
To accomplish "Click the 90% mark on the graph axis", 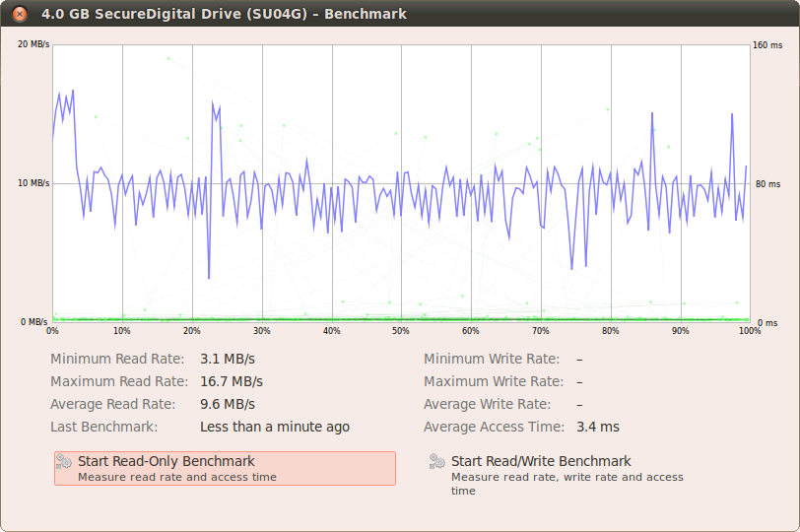I will tap(680, 331).
